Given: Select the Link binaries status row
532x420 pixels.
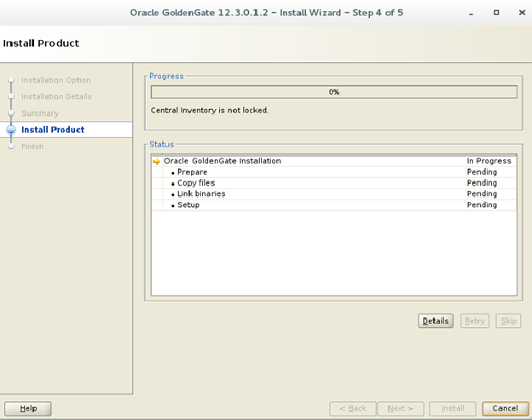Looking at the screenshot, I should [334, 194].
